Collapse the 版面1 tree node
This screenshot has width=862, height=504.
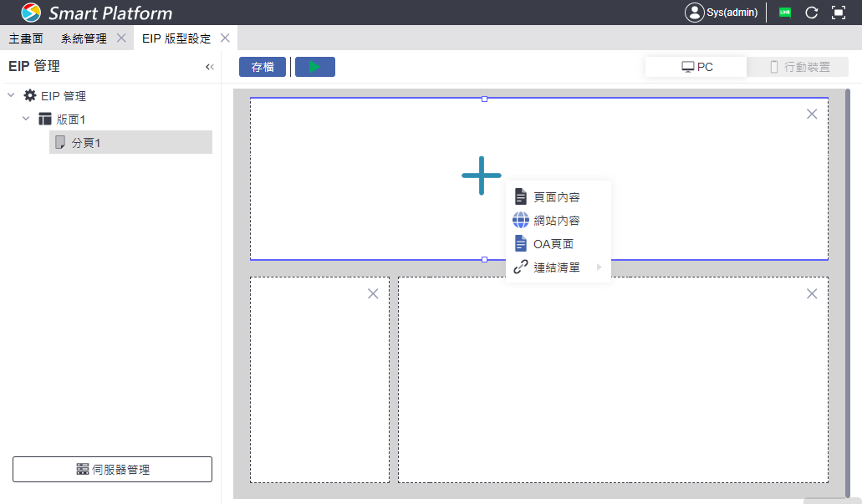click(x=26, y=120)
